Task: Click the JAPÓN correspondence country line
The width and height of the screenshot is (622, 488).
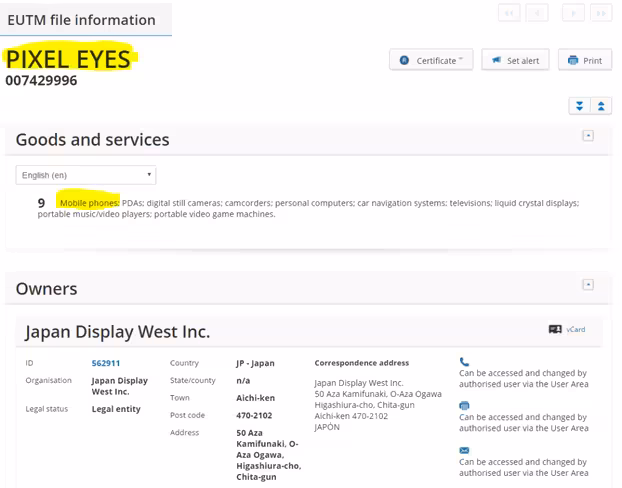Action: click(x=327, y=427)
